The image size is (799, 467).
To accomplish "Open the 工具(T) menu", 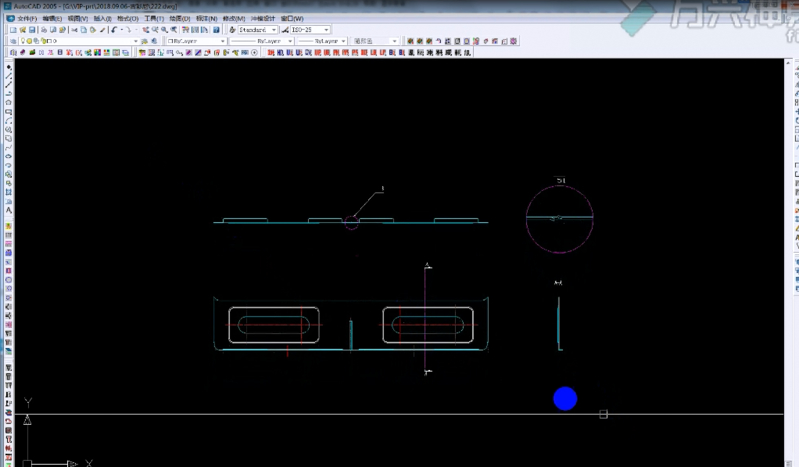I will (154, 19).
